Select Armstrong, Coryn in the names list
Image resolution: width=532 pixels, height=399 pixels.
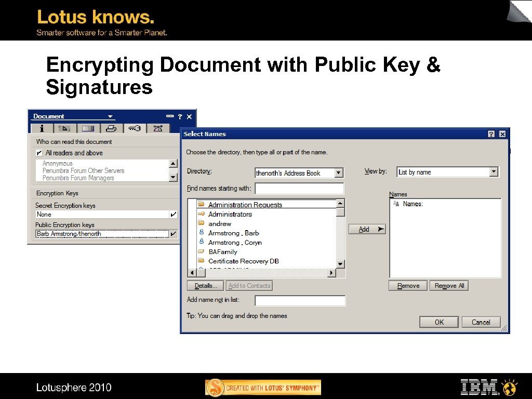tap(234, 242)
